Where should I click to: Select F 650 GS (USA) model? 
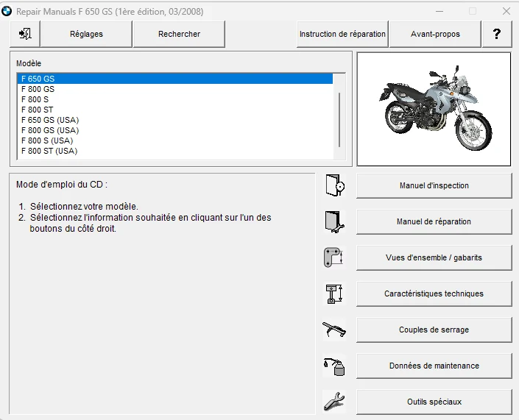coord(175,120)
